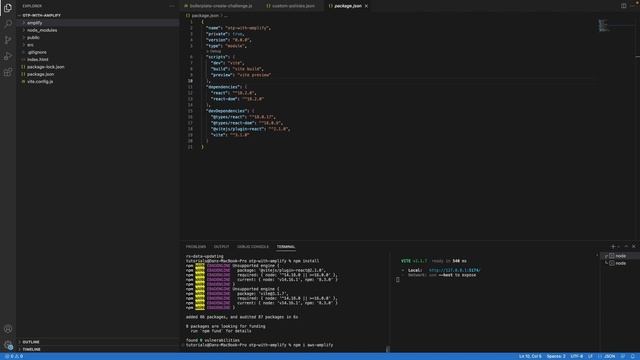The image size is (640, 360).
Task: Close the bottom panel
Action: click(633, 247)
